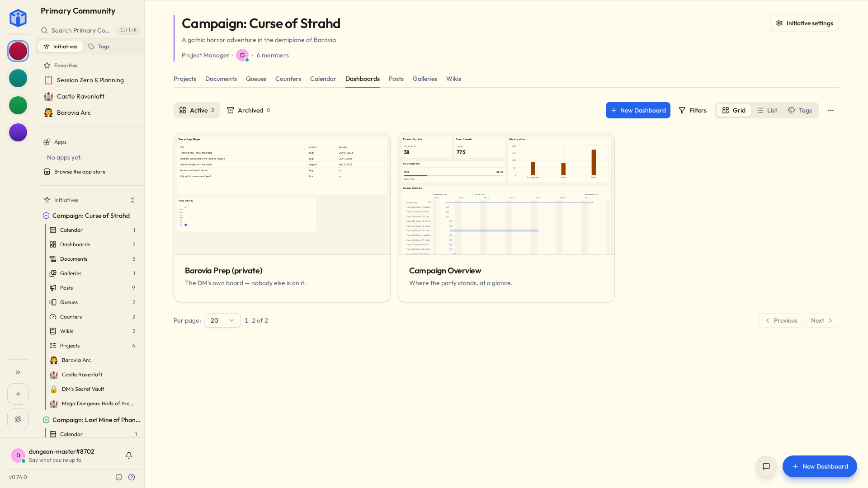
Task: Select the red community avatar
Action: pyautogui.click(x=18, y=51)
